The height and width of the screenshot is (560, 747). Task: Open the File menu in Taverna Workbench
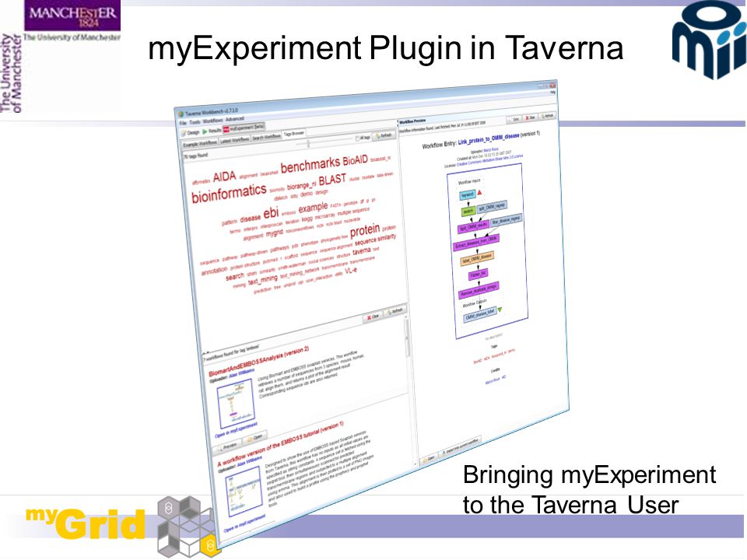tap(182, 124)
